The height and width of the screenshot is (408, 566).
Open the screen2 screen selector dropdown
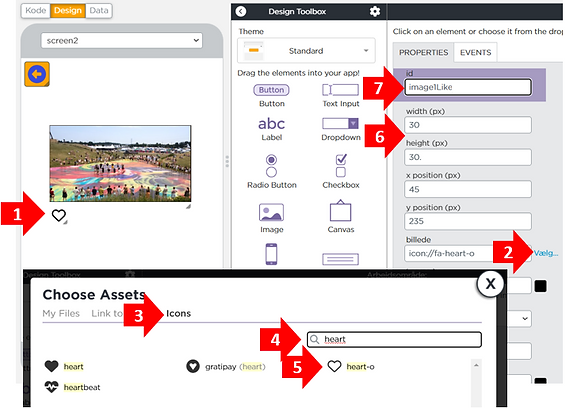[x=122, y=40]
